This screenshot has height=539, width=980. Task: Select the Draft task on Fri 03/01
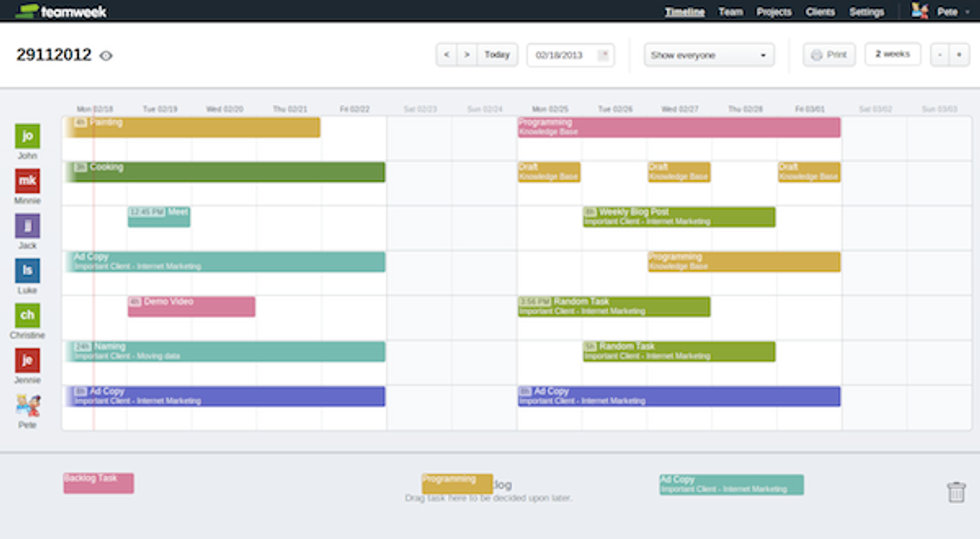(809, 172)
